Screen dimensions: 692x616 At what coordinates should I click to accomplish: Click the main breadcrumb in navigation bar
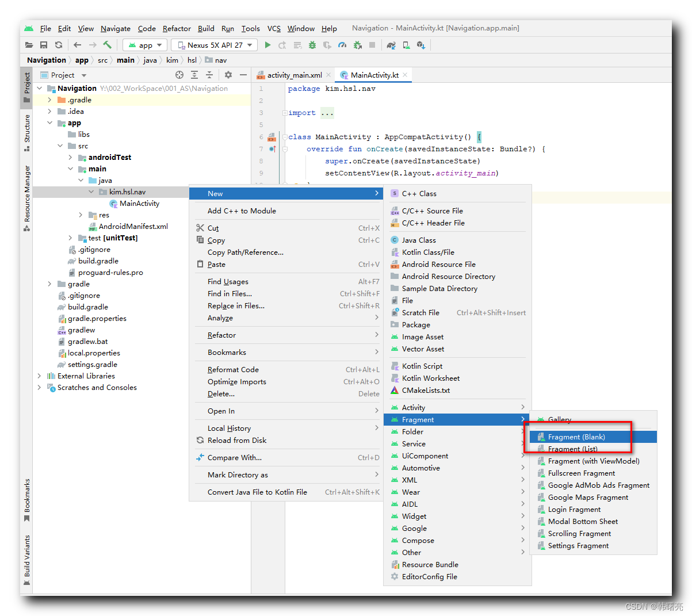click(125, 60)
